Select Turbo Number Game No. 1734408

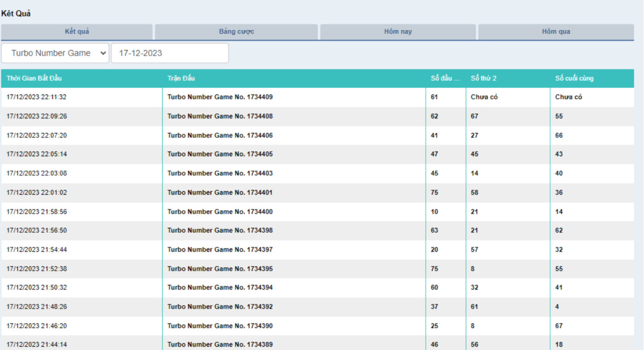coord(220,116)
